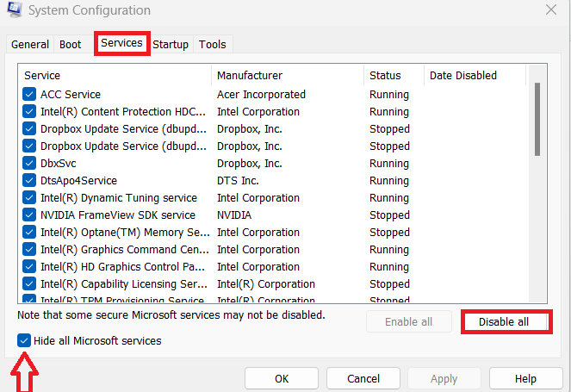Sort by Manufacturer column header
Viewport: 571px width, 392px height.
tap(288, 76)
